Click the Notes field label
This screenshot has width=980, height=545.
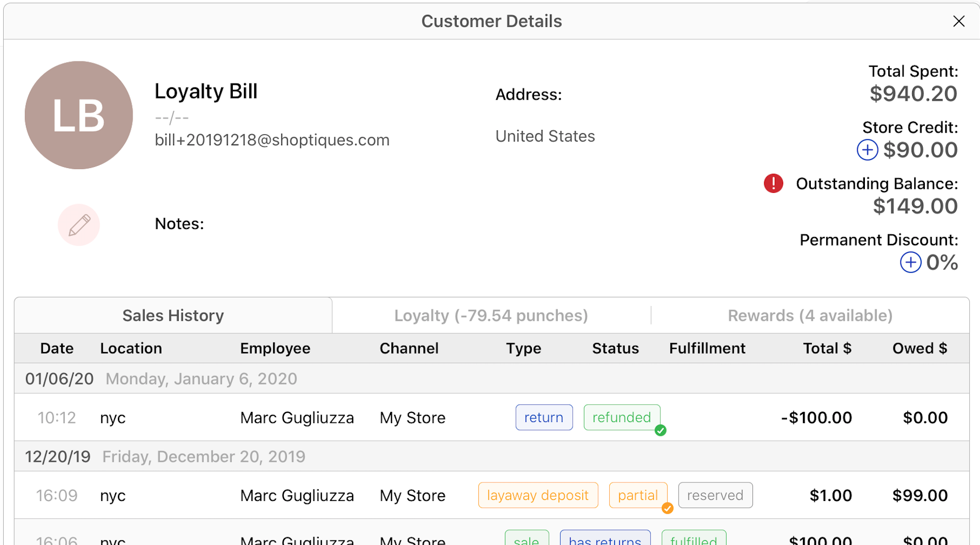click(x=179, y=224)
